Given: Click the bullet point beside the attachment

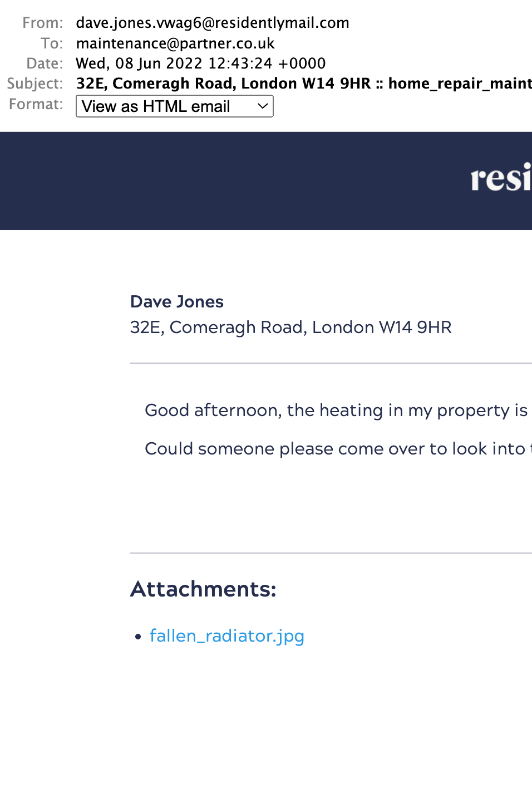Looking at the screenshot, I should coord(139,637).
